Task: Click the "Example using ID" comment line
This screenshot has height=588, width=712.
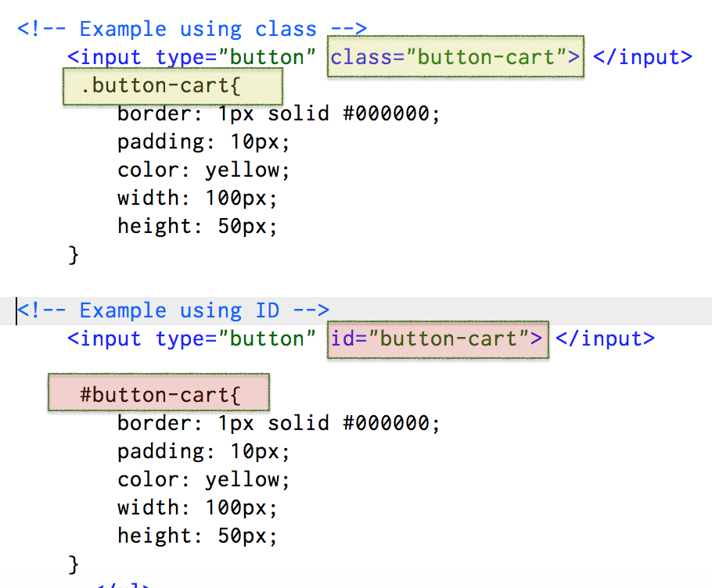Action: pyautogui.click(x=172, y=310)
